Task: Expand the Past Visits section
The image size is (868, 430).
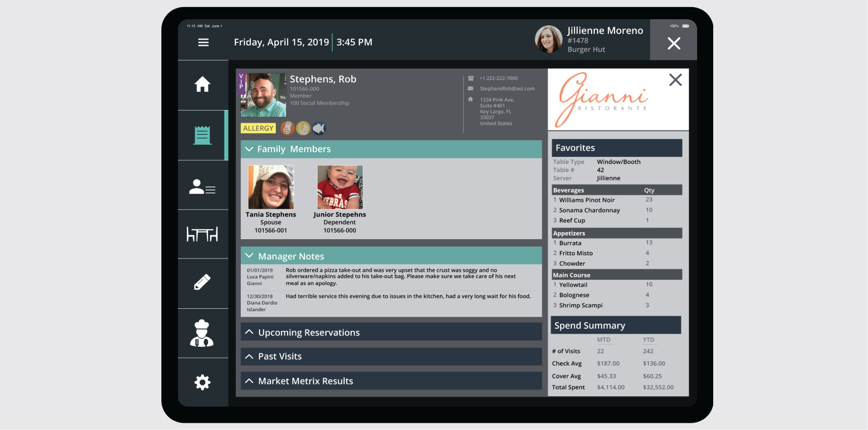Action: [x=249, y=356]
